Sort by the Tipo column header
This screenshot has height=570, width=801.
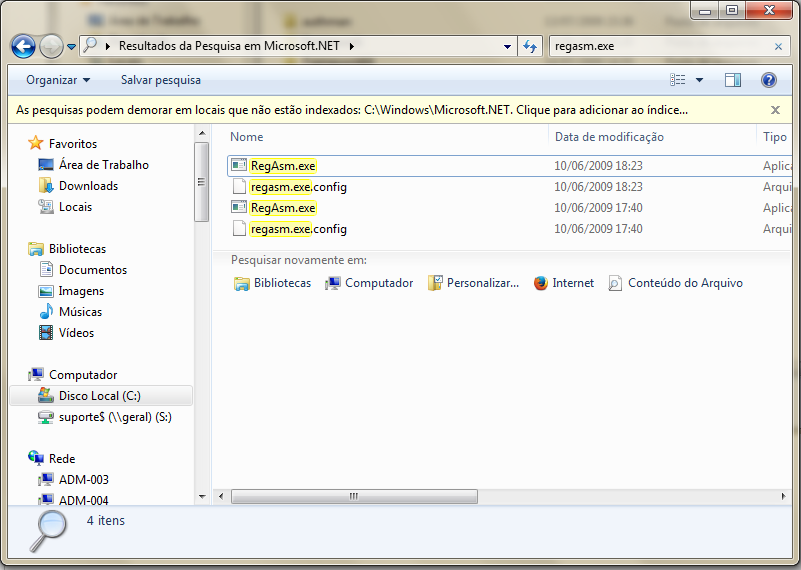pyautogui.click(x=774, y=137)
